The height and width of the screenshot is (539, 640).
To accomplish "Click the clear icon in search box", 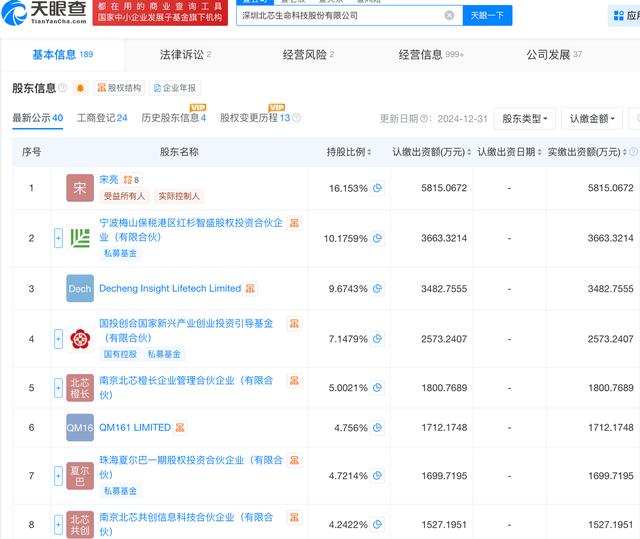I will click(449, 15).
